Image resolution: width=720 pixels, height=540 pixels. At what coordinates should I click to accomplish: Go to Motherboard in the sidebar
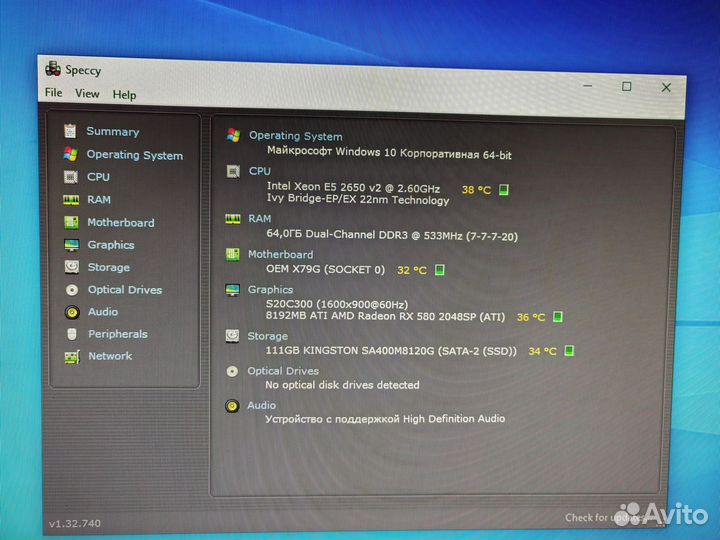pyautogui.click(x=121, y=223)
